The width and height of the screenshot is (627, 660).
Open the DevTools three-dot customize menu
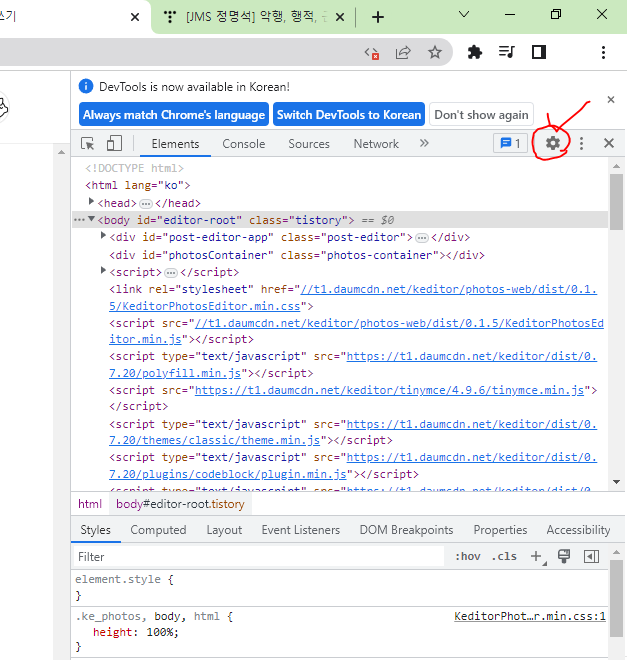click(581, 144)
